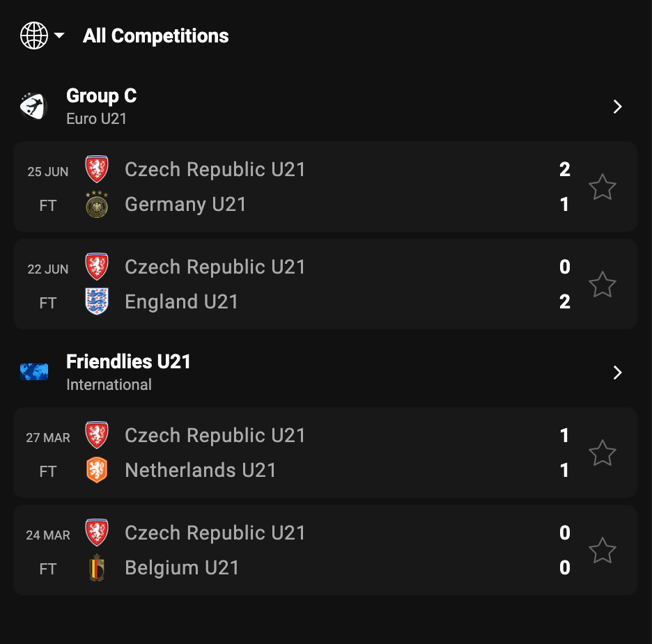The width and height of the screenshot is (652, 644).
Task: Click the Friendlies U21 world map icon
Action: tap(33, 372)
